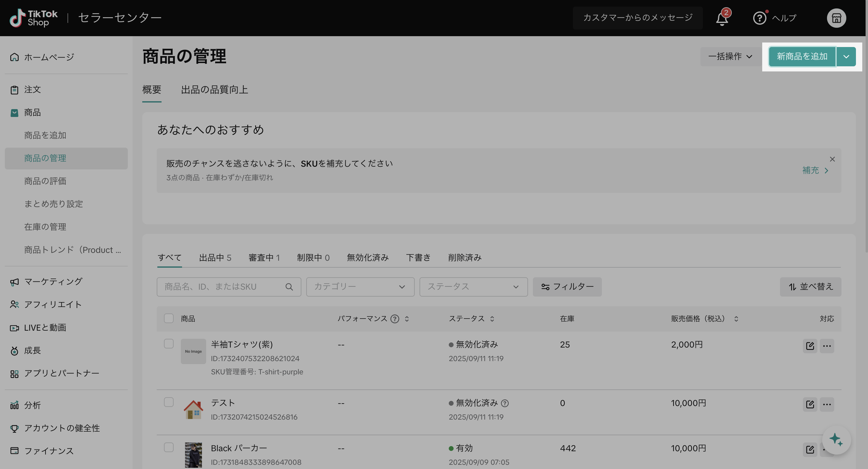
Task: Expand the arrow beside 新商品を追加
Action: tap(846, 57)
